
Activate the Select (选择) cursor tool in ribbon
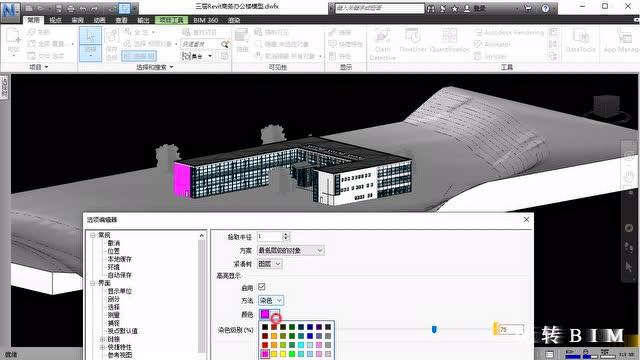click(x=90, y=44)
